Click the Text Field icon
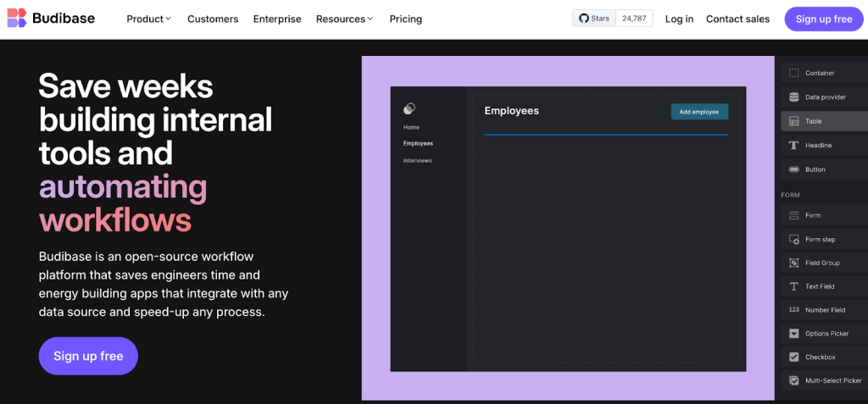868x404 pixels. coord(793,286)
